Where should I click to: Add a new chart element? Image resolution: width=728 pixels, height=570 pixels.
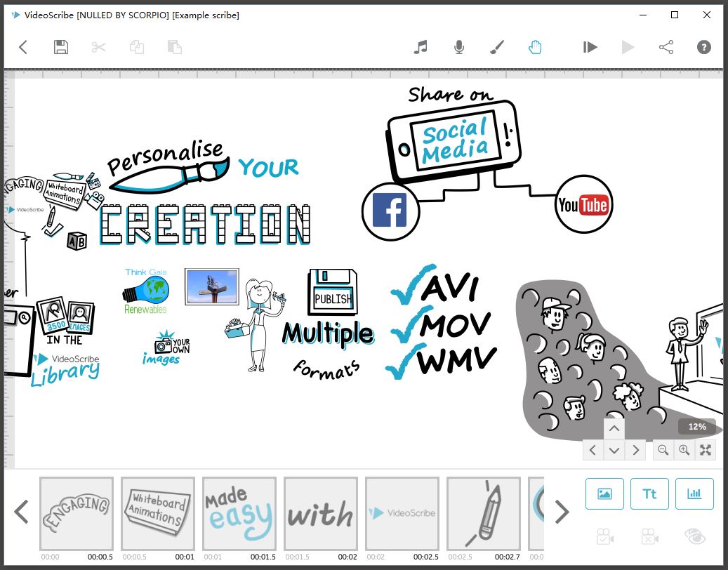(694, 494)
